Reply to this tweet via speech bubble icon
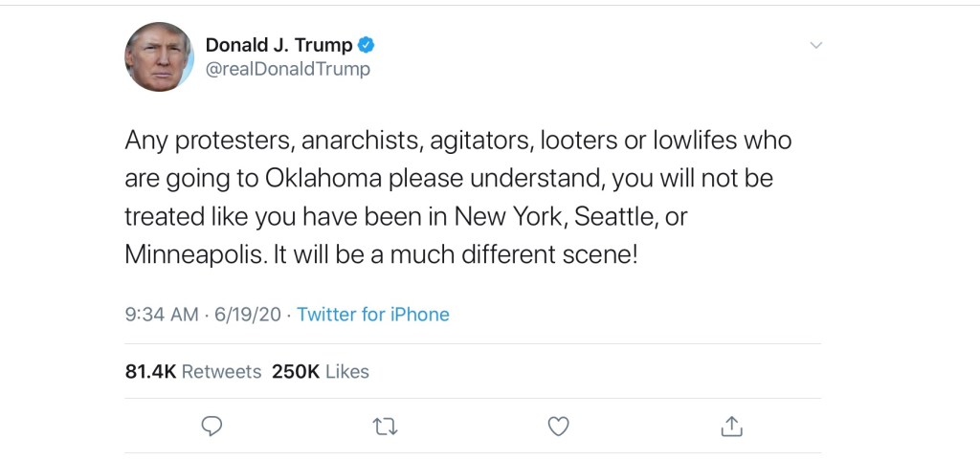The height and width of the screenshot is (459, 980). (212, 426)
